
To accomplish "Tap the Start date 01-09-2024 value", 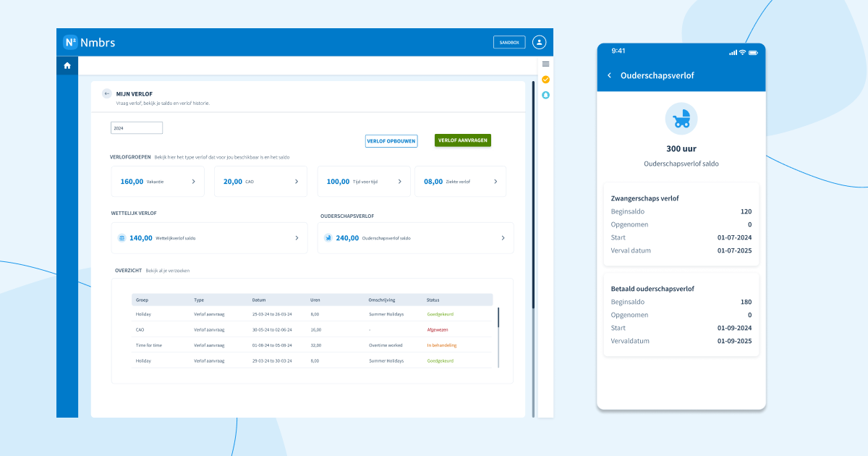I will tap(734, 328).
